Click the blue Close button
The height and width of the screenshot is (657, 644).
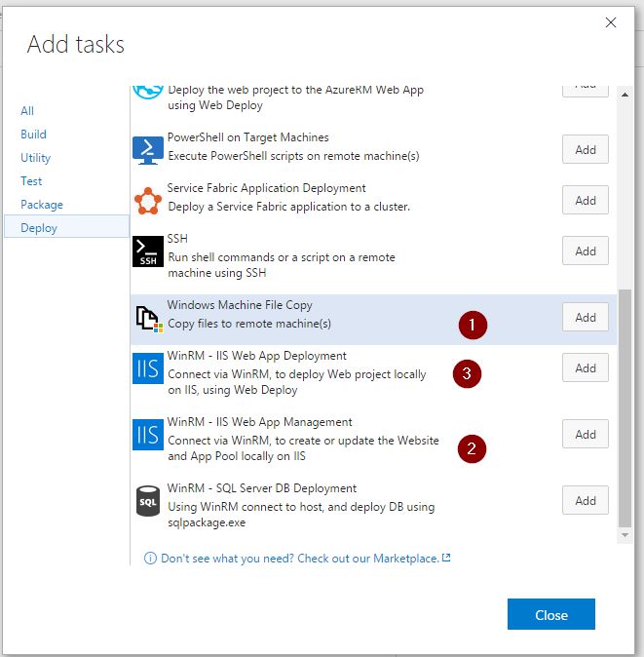pyautogui.click(x=551, y=614)
